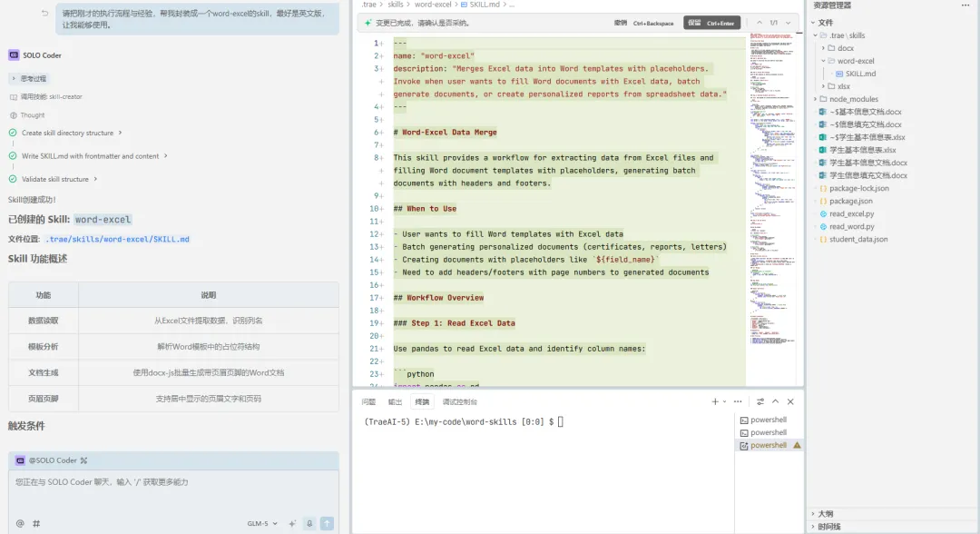Open the GLM-5 model dropdown

pyautogui.click(x=262, y=523)
